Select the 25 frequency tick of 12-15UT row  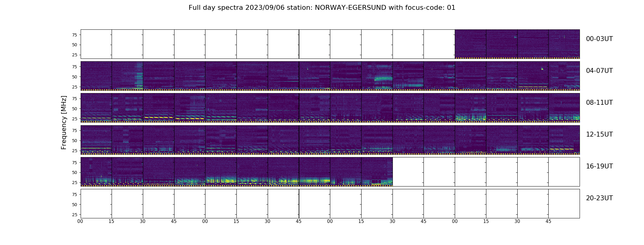75,151
